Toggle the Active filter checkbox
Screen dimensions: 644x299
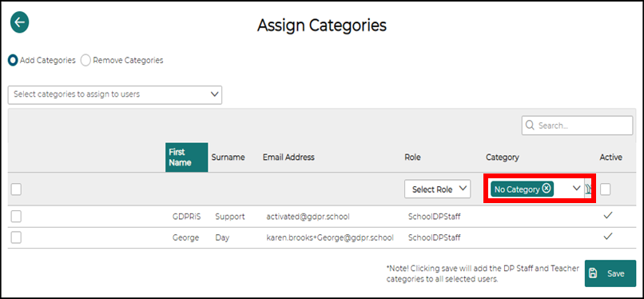pos(606,189)
